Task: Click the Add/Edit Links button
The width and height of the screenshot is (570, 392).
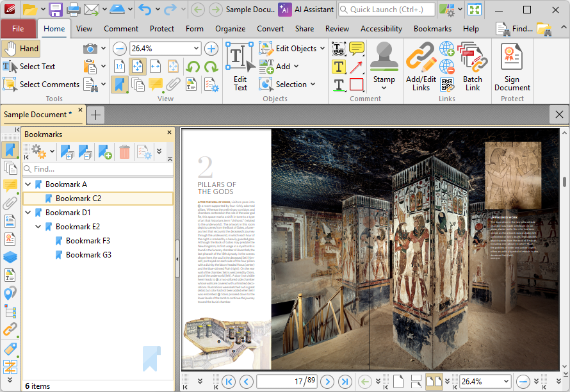Action: point(421,66)
